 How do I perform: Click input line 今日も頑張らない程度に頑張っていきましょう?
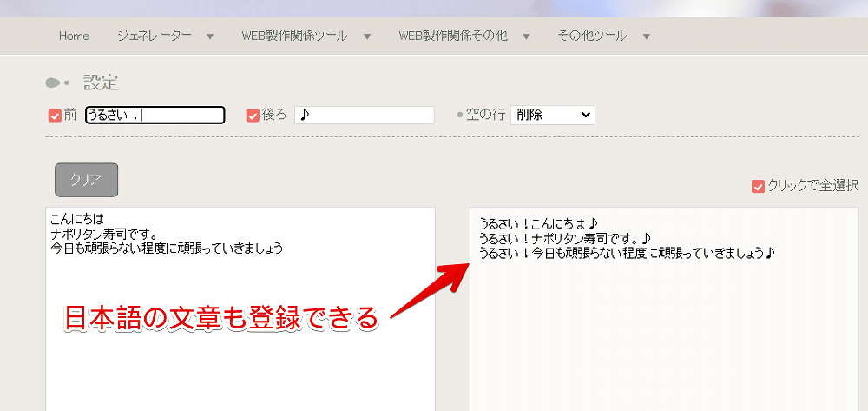coord(166,249)
